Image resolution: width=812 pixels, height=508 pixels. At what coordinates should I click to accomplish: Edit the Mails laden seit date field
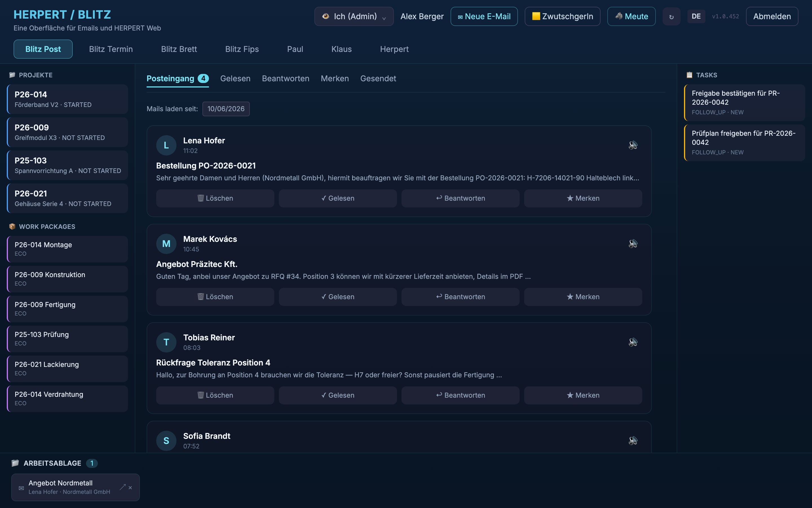pyautogui.click(x=226, y=109)
